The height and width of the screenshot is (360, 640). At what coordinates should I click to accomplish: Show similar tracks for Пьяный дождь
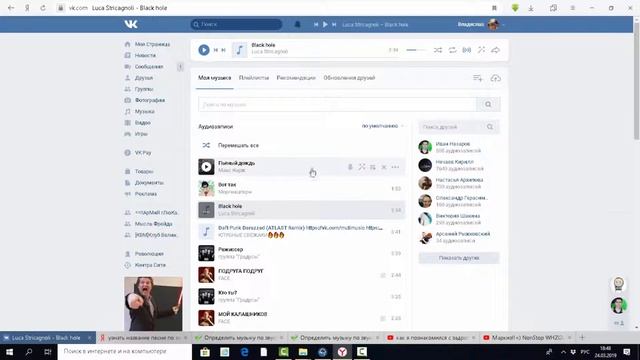pyautogui.click(x=362, y=167)
